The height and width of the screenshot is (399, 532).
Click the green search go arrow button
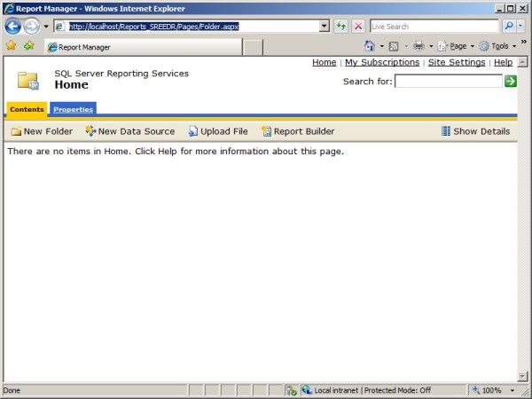tap(511, 82)
